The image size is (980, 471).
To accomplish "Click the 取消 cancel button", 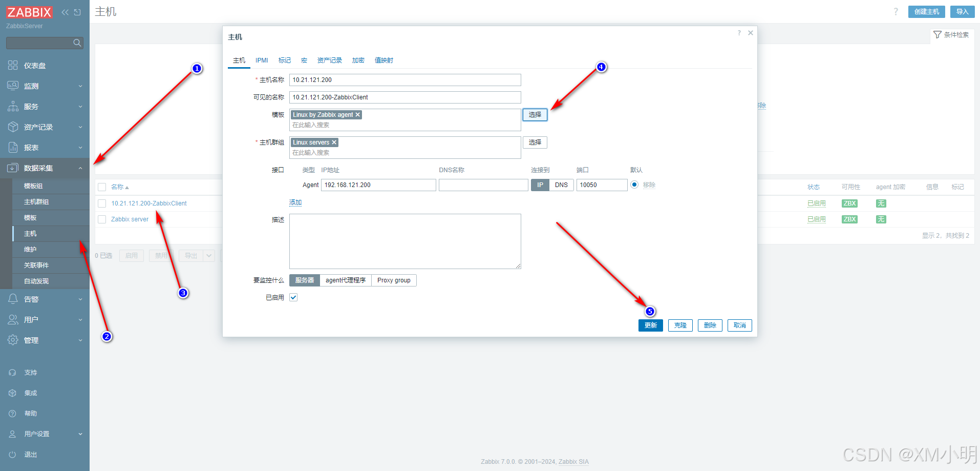I will pos(740,325).
